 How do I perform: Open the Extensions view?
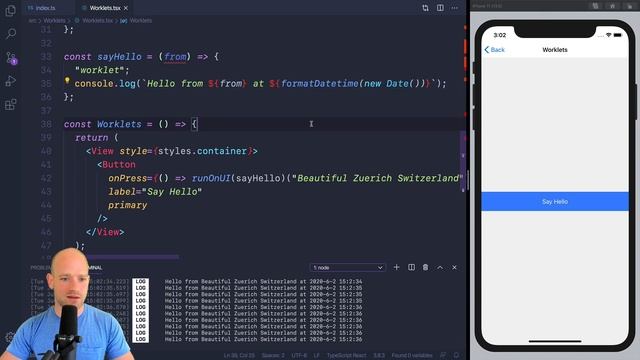[11, 104]
